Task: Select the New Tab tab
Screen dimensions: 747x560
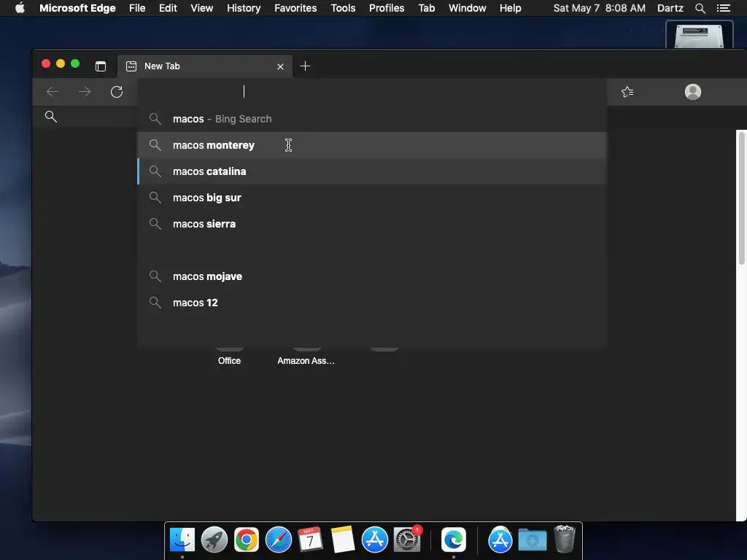Action: (x=205, y=66)
